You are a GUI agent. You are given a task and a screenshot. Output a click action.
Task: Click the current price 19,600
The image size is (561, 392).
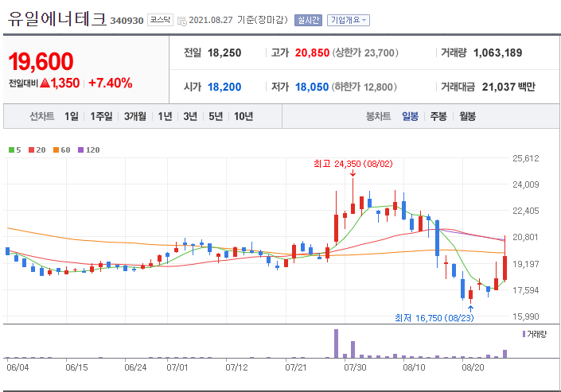pyautogui.click(x=41, y=61)
